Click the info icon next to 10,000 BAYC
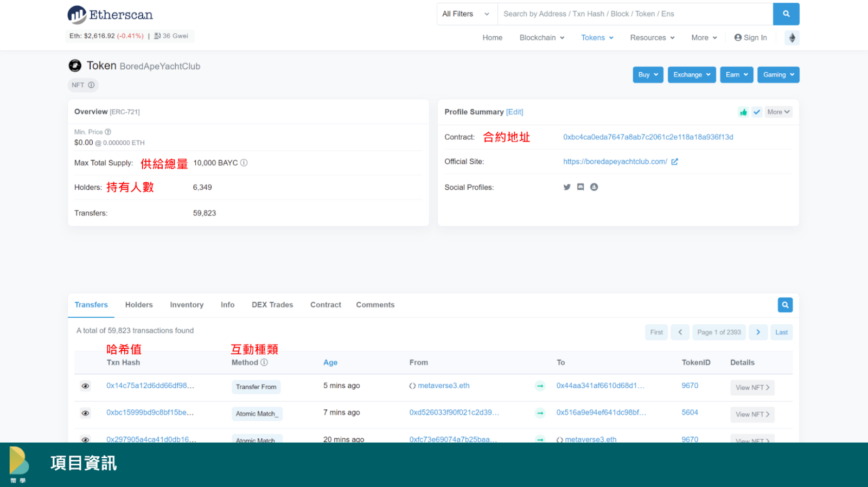868x487 pixels. point(244,163)
